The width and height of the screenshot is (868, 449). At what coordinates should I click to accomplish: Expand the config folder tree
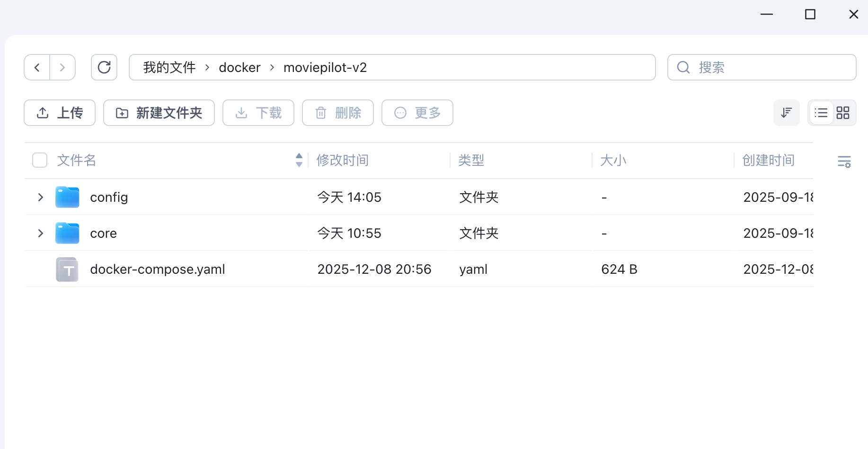click(x=41, y=197)
